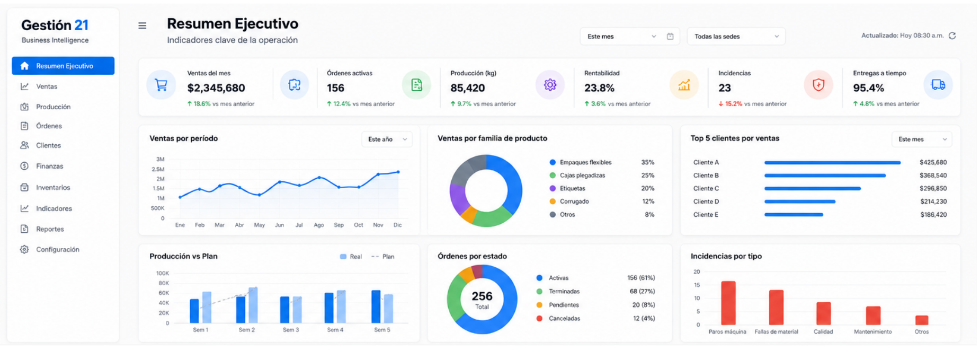
Task: Click the gear icon in Producción card
Action: coord(550,85)
